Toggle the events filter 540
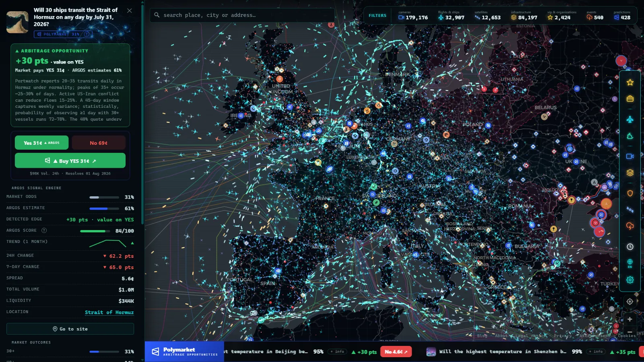The width and height of the screenshot is (644, 362). [595, 16]
